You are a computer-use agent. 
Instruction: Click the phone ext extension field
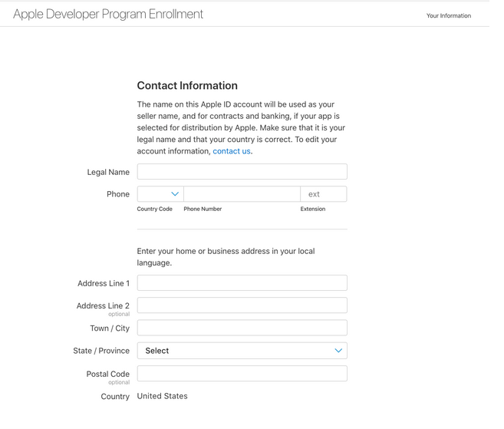(324, 194)
